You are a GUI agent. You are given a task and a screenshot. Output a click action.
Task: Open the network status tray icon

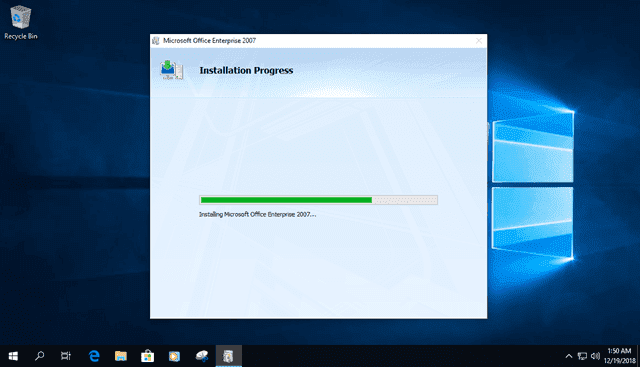coord(582,356)
